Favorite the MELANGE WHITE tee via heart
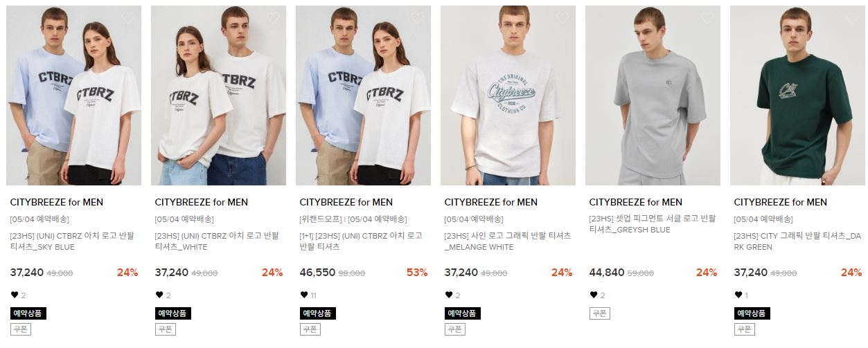The height and width of the screenshot is (348, 868). pos(563,18)
